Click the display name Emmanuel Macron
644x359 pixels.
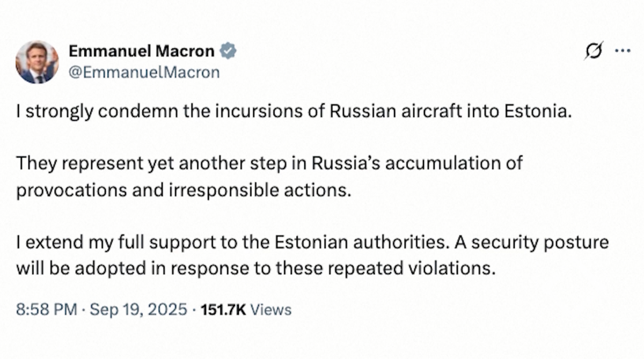[x=142, y=51]
